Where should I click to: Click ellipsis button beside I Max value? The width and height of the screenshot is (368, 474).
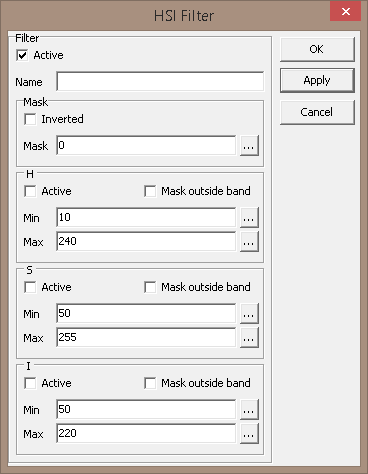pyautogui.click(x=249, y=434)
